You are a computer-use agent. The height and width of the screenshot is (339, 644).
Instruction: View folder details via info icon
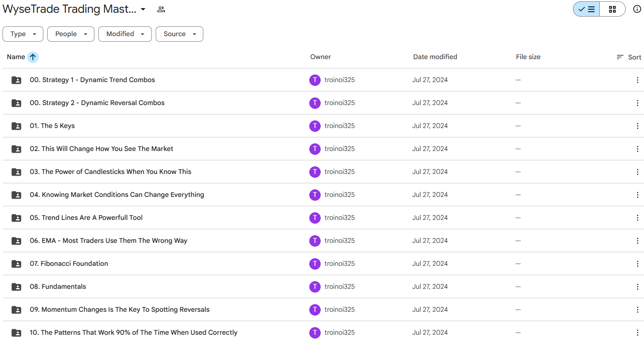point(637,9)
